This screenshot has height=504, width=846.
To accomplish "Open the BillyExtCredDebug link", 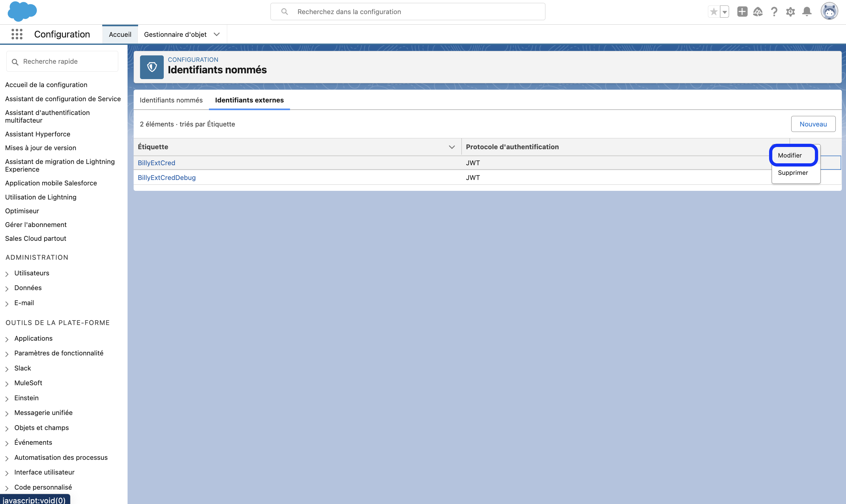I will click(167, 177).
